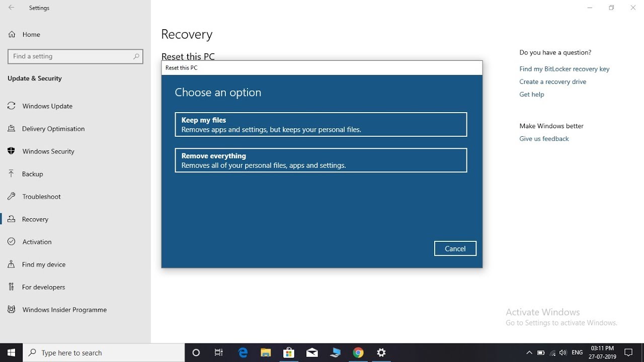Click the Windows Insider Programme icon
Screen dimensions: 644x362
tap(12, 310)
